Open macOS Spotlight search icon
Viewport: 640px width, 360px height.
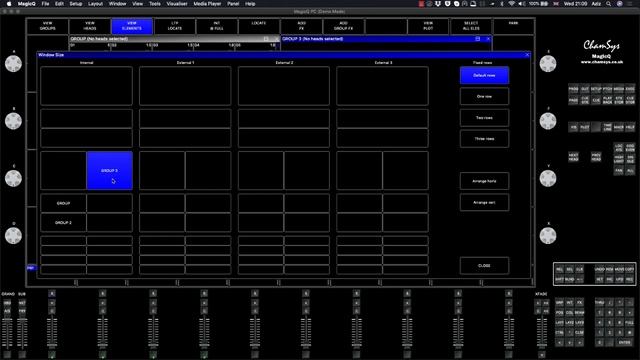point(608,4)
